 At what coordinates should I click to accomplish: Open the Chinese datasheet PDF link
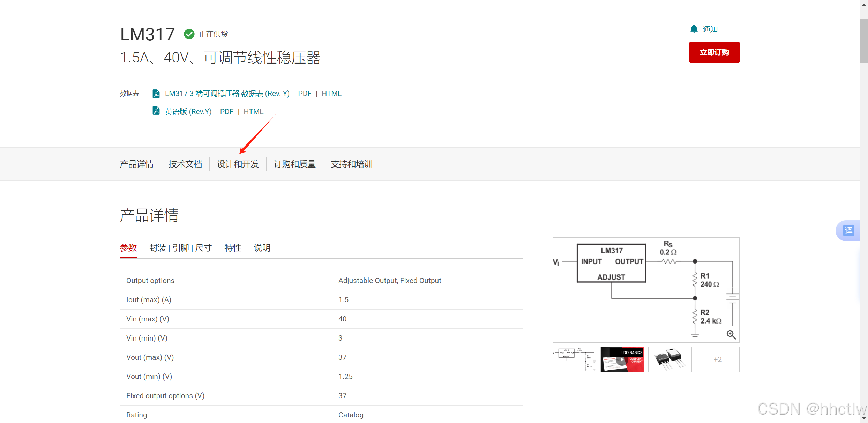pos(305,94)
